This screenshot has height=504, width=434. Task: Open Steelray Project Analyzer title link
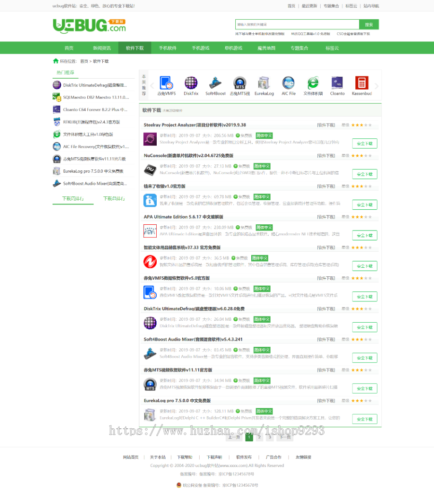195,125
